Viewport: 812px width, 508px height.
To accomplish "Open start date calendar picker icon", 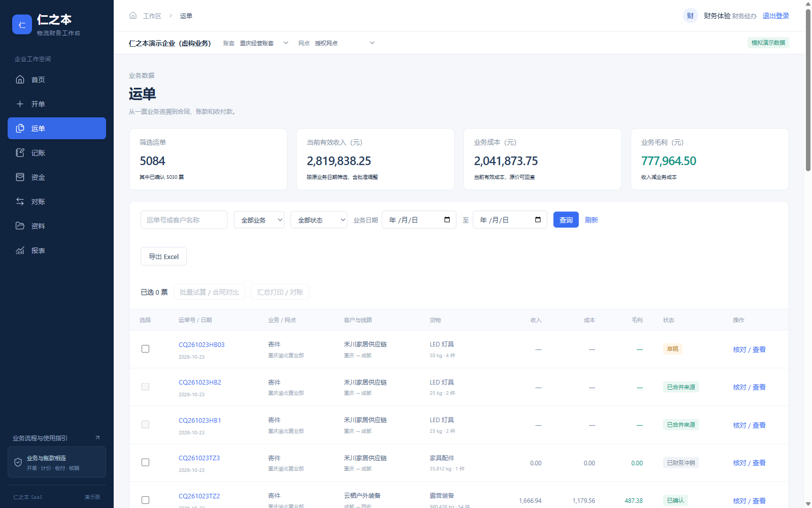I will click(x=447, y=220).
